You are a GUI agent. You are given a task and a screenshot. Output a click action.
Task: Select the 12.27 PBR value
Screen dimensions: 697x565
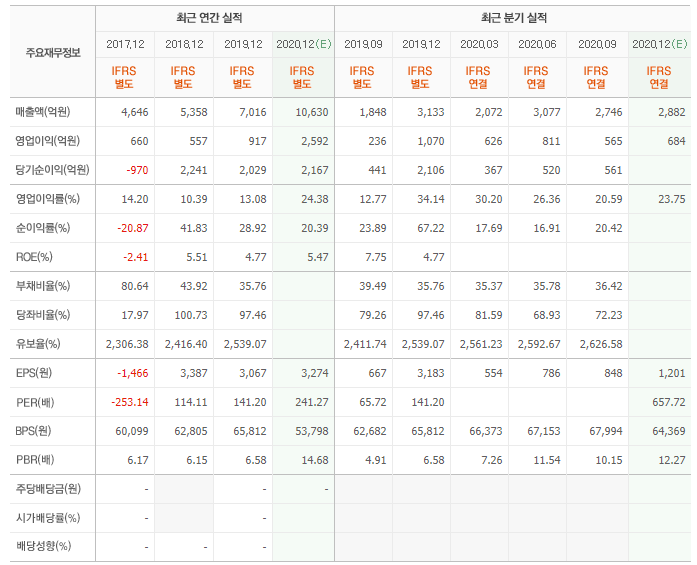coord(672,460)
